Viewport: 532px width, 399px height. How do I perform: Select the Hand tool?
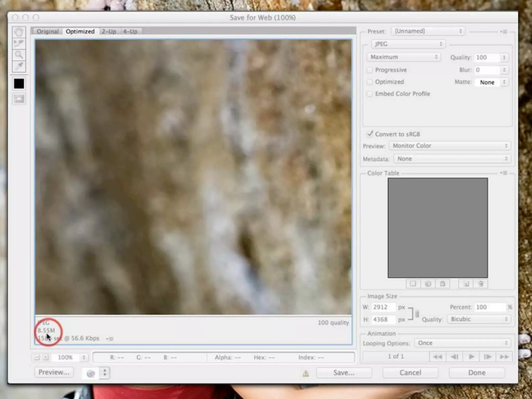pos(19,32)
